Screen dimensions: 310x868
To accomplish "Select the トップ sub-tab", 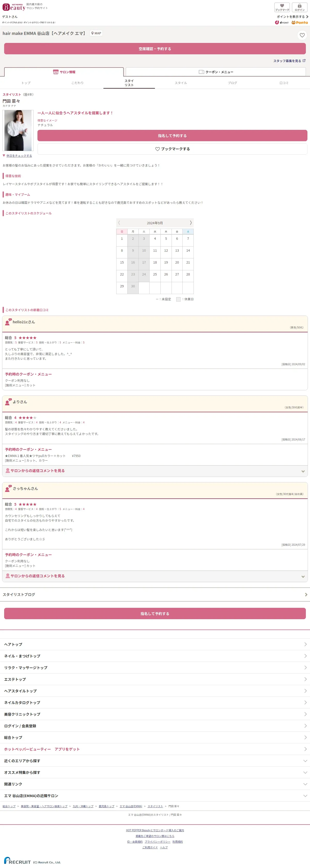I will point(26,83).
